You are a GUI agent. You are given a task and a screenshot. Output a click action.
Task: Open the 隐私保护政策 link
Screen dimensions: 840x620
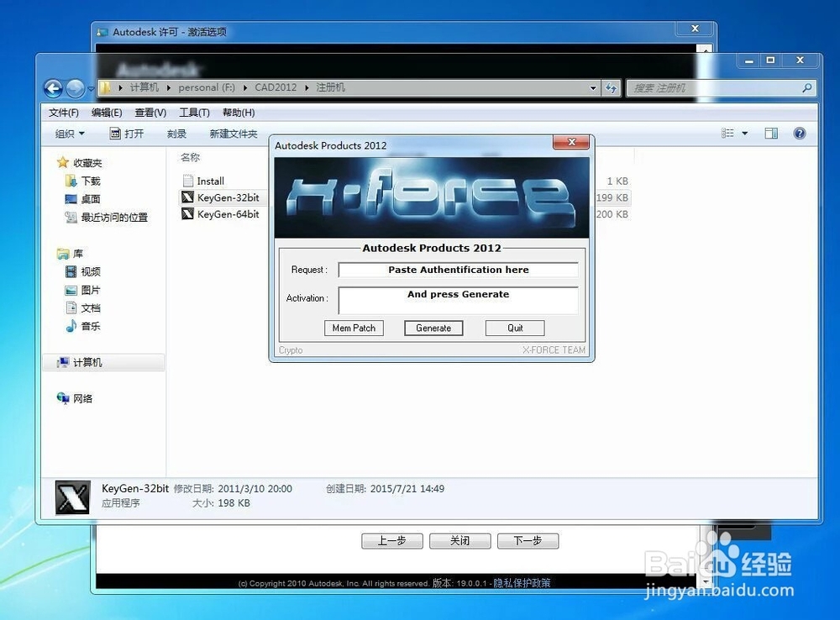point(522,582)
